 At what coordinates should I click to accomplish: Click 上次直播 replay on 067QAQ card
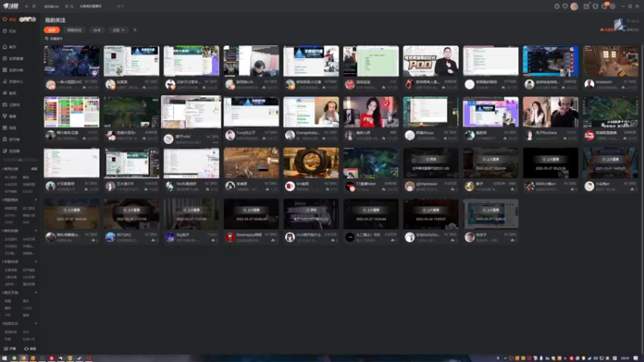(x=131, y=210)
